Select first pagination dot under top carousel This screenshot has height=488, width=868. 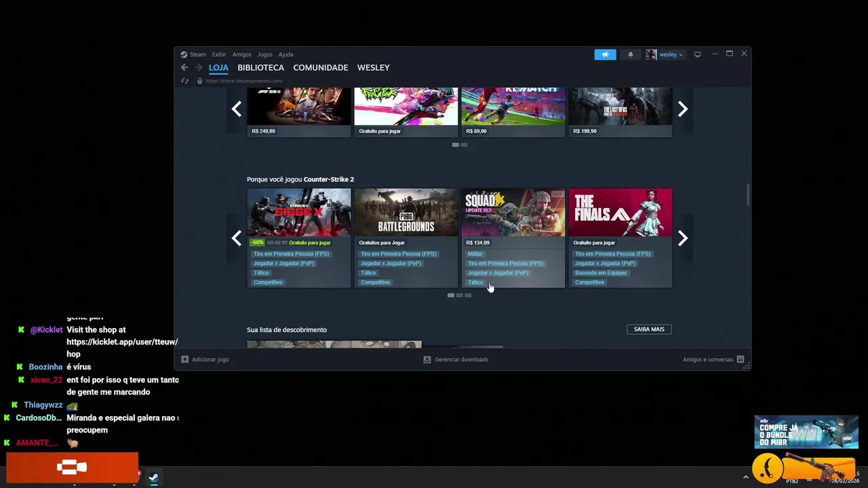tap(455, 144)
